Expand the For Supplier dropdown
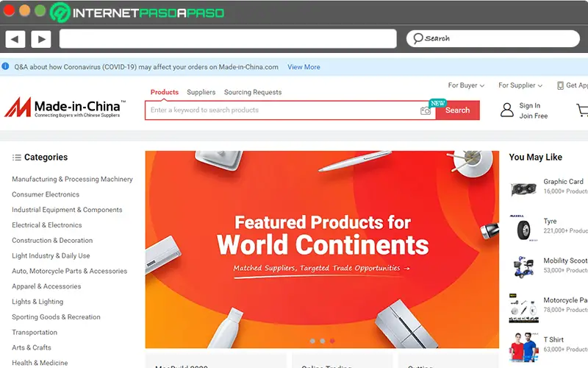The width and height of the screenshot is (588, 368). coord(520,85)
